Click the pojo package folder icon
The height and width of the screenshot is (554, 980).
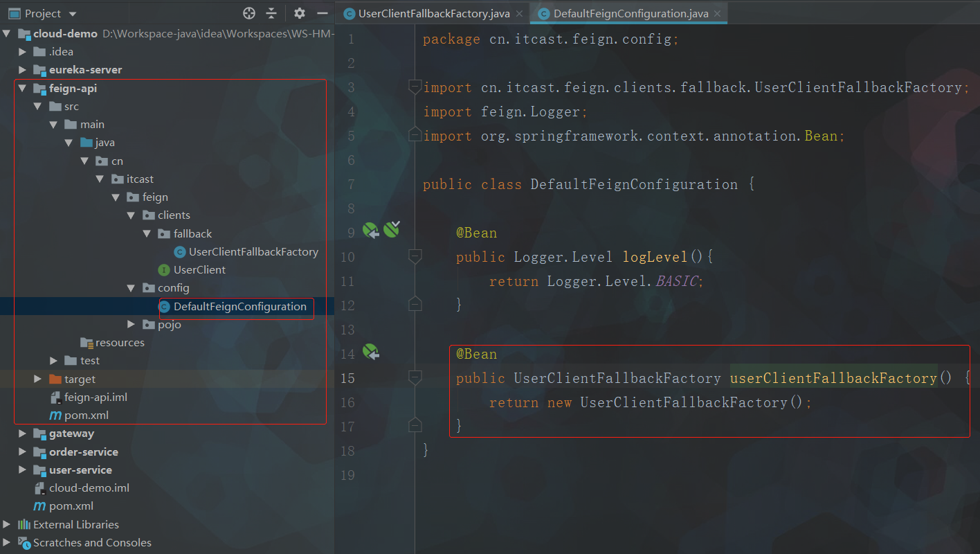click(x=149, y=325)
